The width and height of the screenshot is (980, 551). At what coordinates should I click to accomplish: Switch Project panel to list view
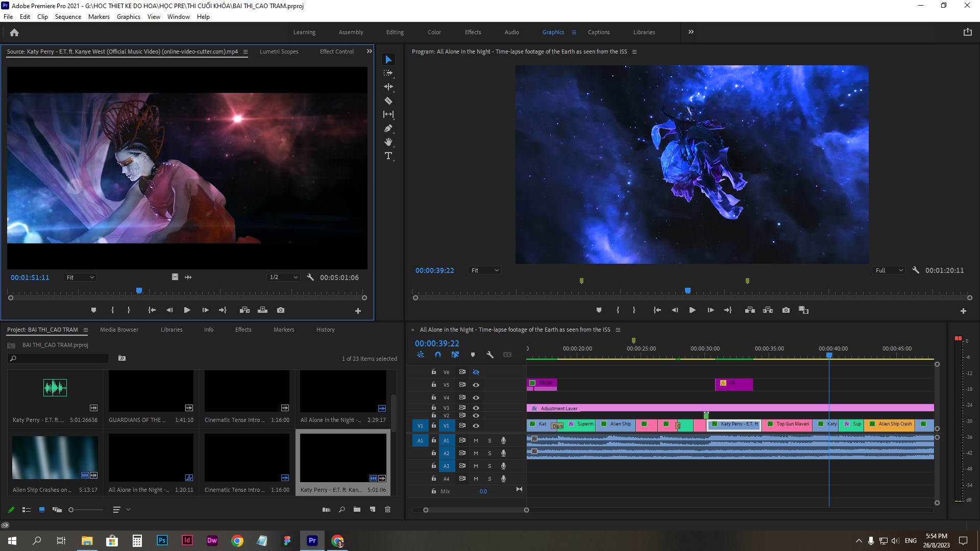27,510
